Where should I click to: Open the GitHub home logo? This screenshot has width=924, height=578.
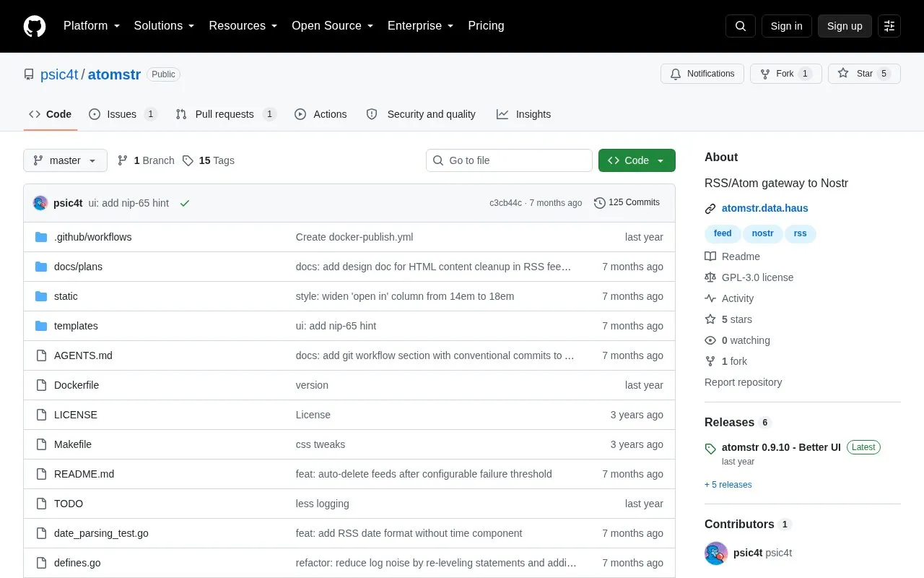[x=35, y=26]
